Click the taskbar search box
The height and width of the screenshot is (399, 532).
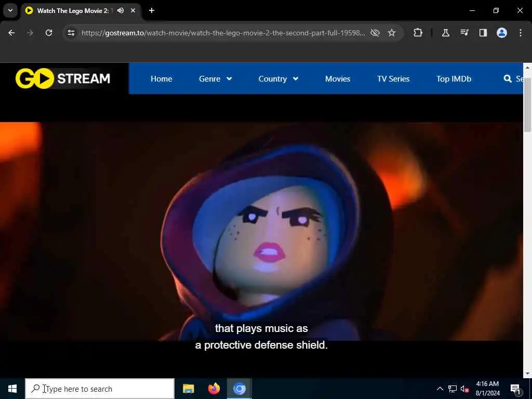pyautogui.click(x=100, y=389)
